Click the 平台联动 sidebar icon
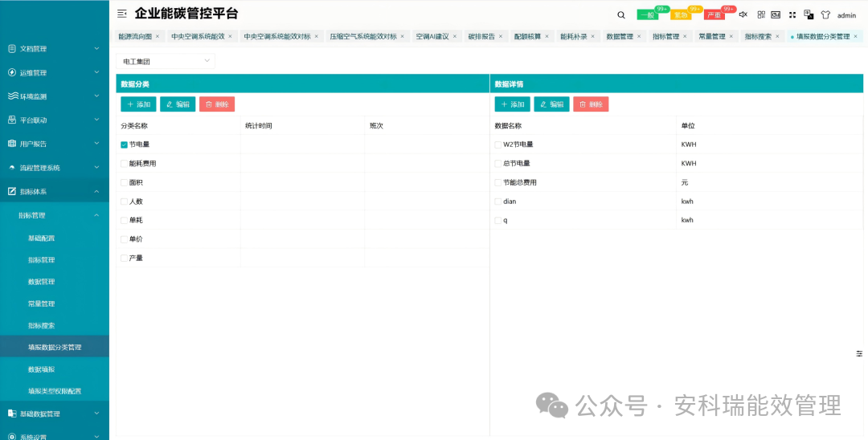 tap(12, 120)
